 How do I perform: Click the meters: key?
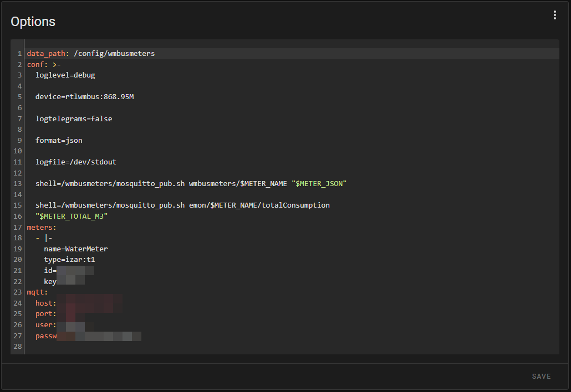tap(42, 227)
